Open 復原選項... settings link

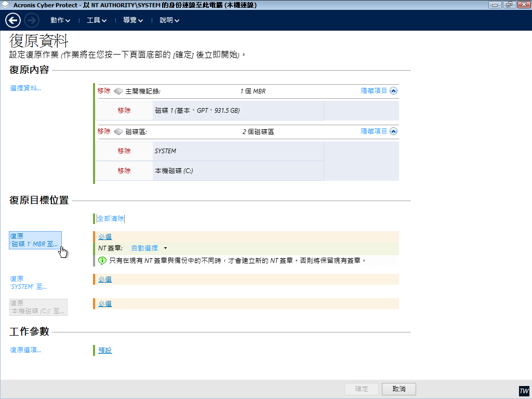pos(25,350)
